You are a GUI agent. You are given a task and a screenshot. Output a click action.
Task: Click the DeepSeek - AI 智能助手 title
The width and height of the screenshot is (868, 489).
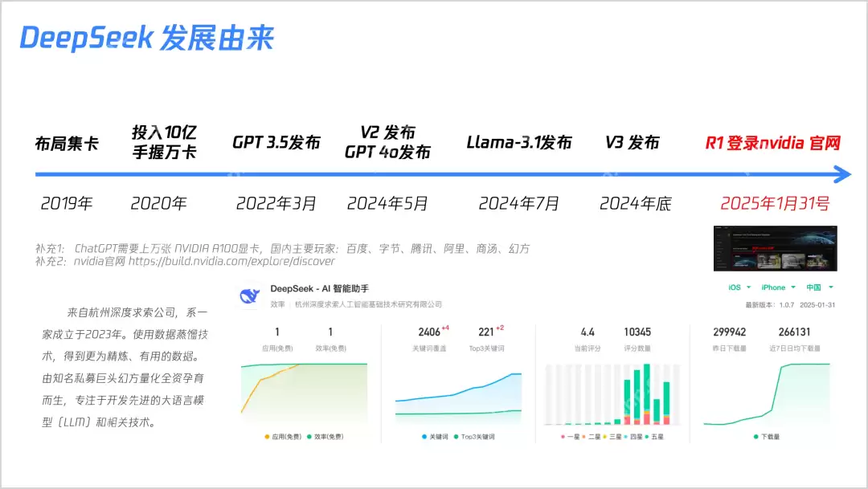pos(321,289)
